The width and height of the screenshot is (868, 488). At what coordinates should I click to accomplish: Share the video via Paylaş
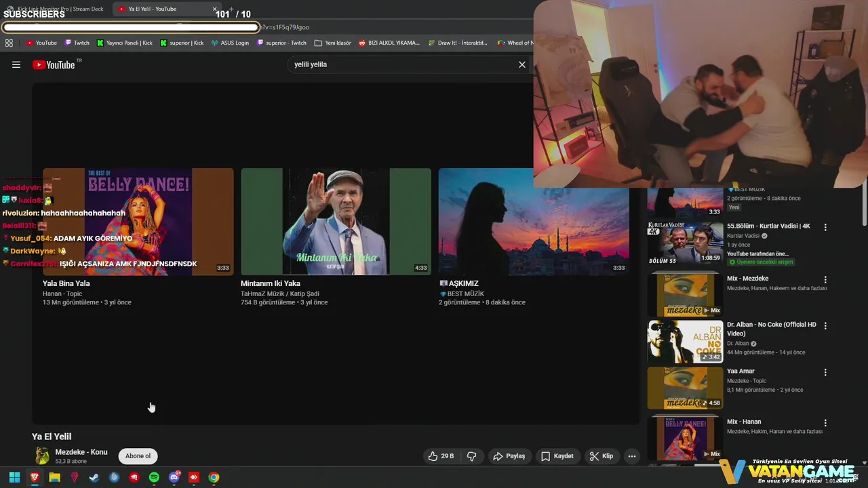coord(509,456)
